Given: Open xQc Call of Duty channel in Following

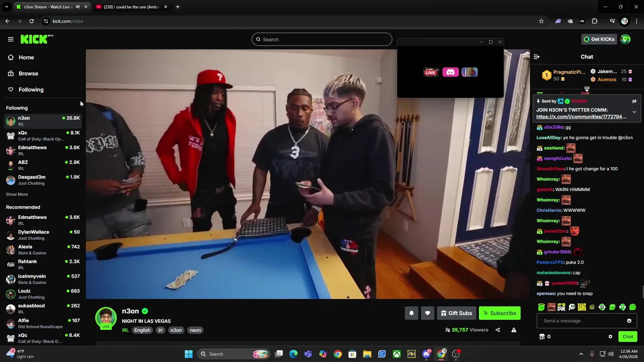Looking at the screenshot, I should coord(43,136).
